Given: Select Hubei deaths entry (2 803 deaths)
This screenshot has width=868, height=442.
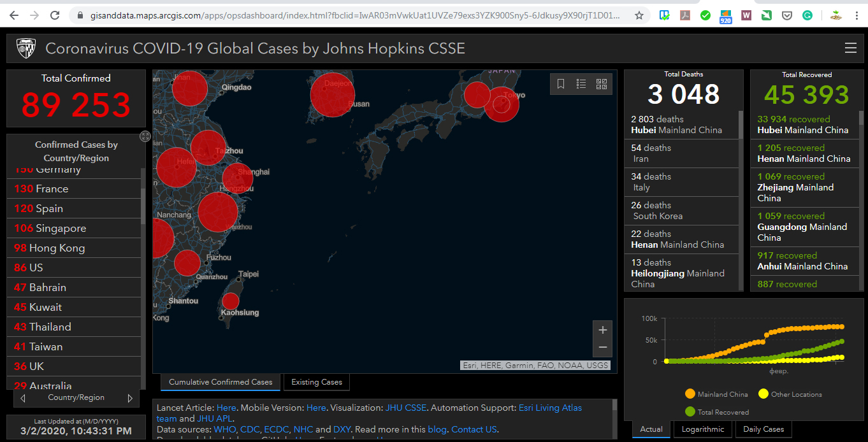Looking at the screenshot, I should coord(681,125).
